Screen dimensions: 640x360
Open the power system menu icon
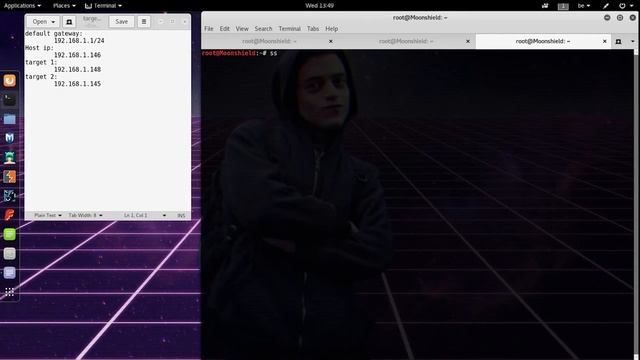626,6
